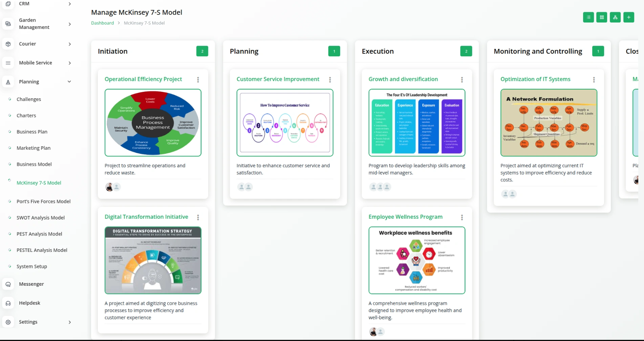644x341 pixels.
Task: Open Employee Wellness Program title link
Action: 406,217
